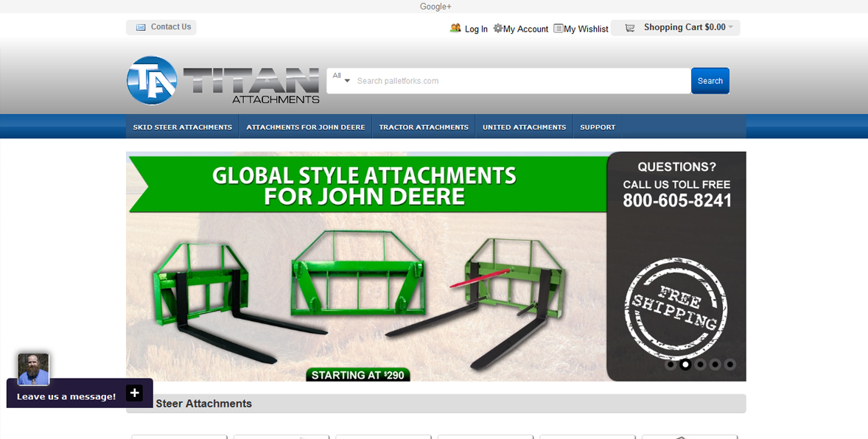Select the fifth carousel slide dot
This screenshot has width=868, height=439.
pyautogui.click(x=730, y=365)
